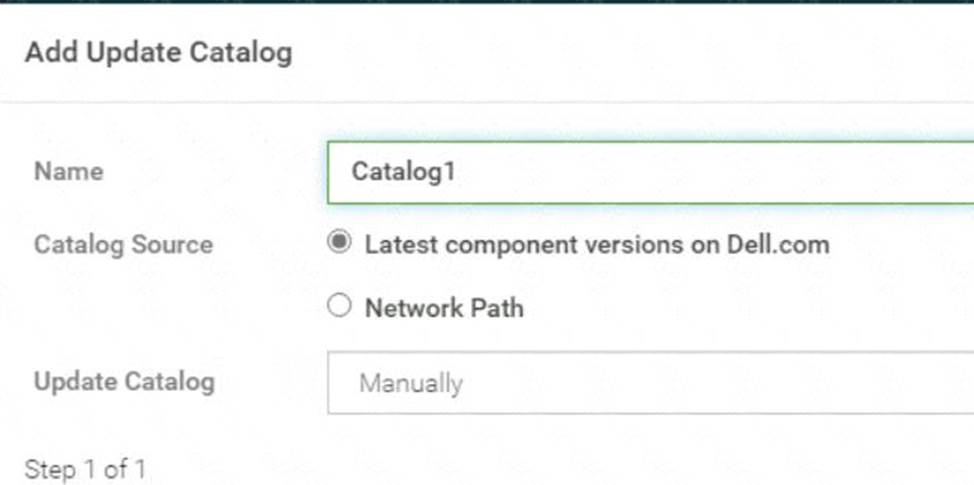Screen dimensions: 974x485
Task: Click the 'Catalog Source' label
Action: [x=123, y=244]
